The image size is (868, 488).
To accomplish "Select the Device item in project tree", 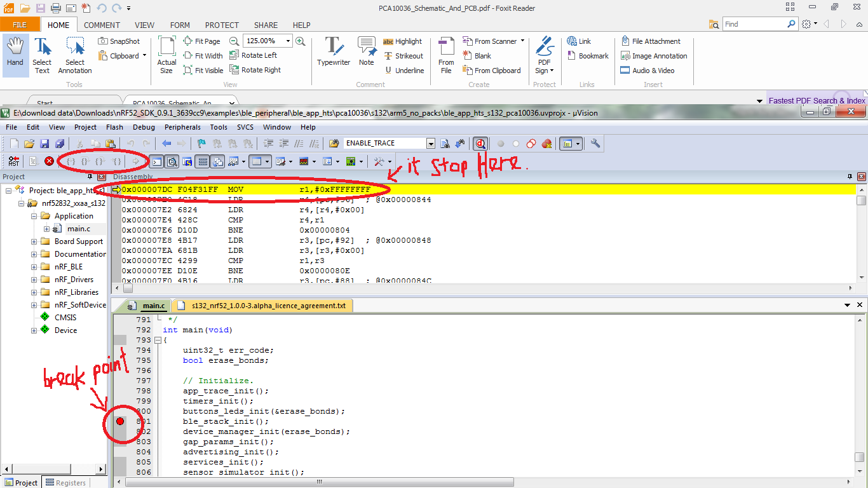I will 65,330.
